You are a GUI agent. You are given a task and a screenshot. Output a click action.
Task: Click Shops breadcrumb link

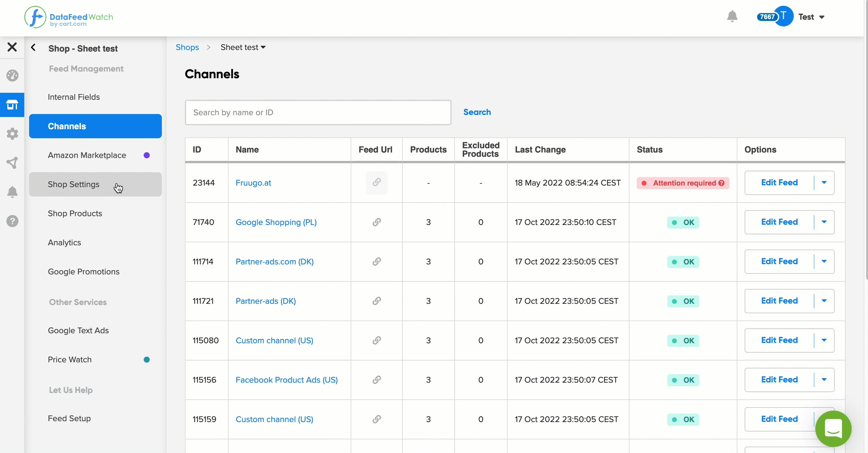coord(187,48)
